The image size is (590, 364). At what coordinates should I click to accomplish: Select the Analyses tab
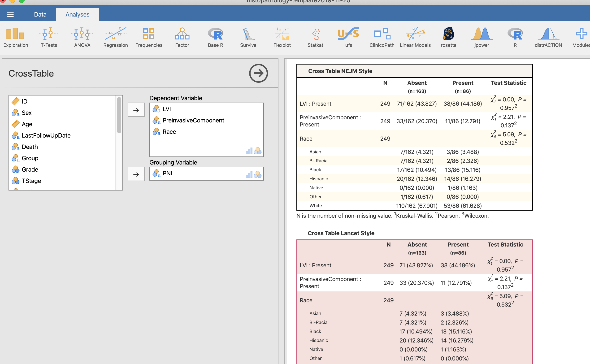(77, 14)
